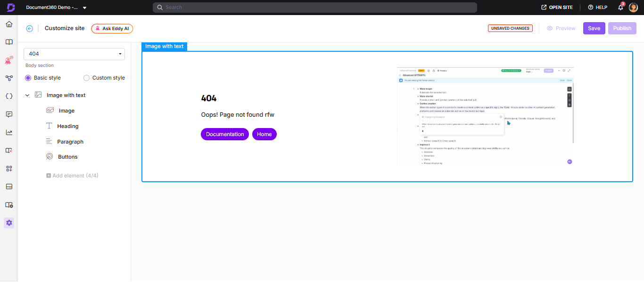Screen dimensions: 644x282
Task: Click the Save button
Action: click(594, 28)
